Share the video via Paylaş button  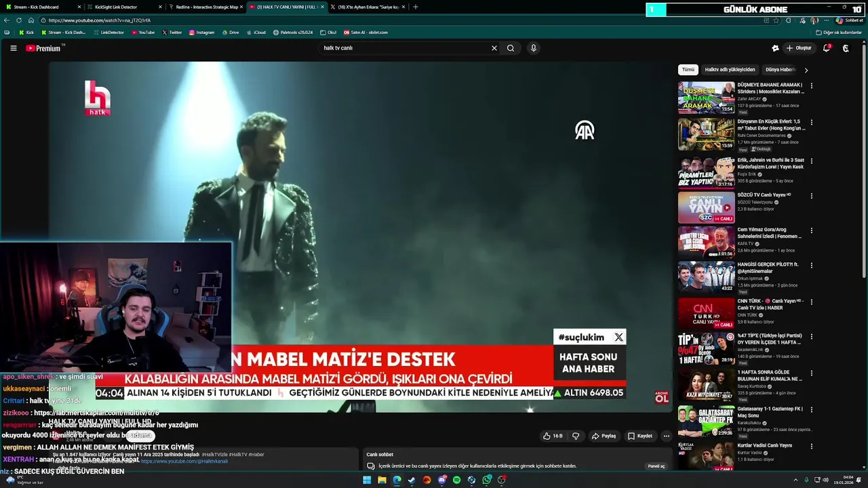[x=604, y=436]
